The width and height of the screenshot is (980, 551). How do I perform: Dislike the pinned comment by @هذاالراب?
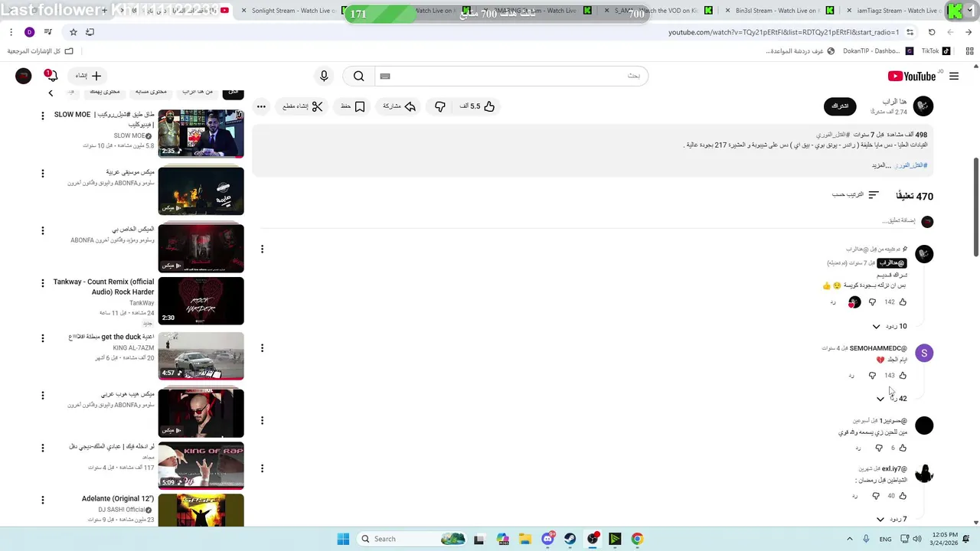pos(872,302)
